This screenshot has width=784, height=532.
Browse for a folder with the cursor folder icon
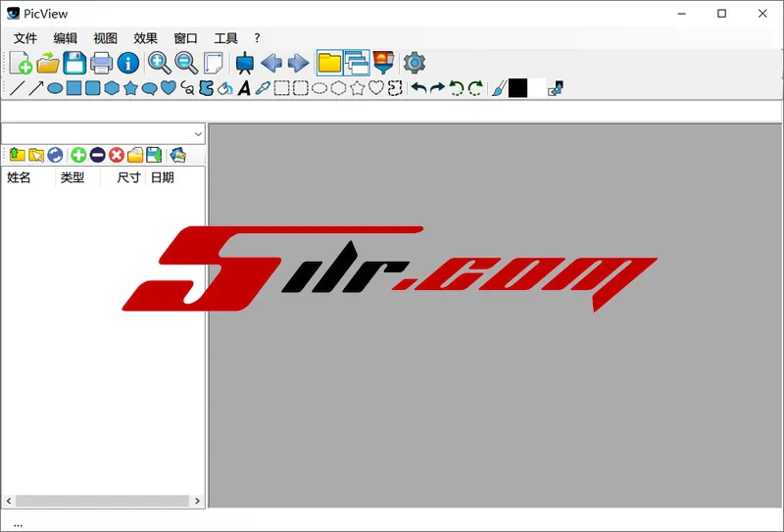[36, 155]
